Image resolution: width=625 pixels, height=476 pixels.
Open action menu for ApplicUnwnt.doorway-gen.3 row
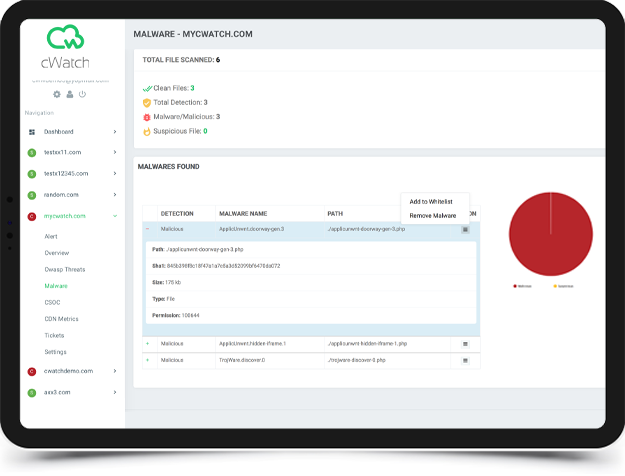[465, 230]
